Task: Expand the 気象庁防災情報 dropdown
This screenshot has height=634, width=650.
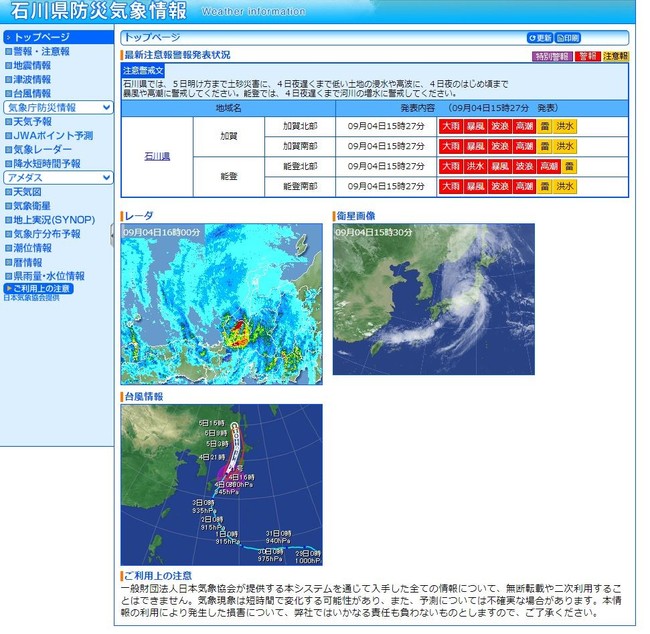Action: tap(58, 108)
